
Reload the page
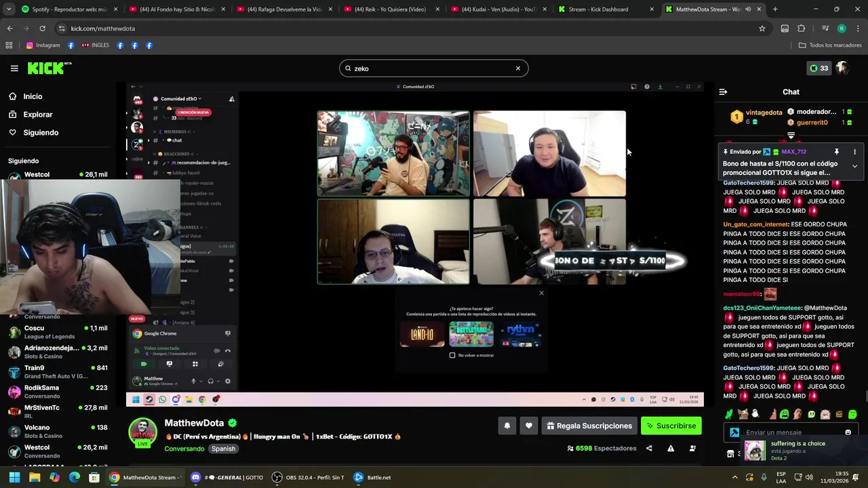42,28
